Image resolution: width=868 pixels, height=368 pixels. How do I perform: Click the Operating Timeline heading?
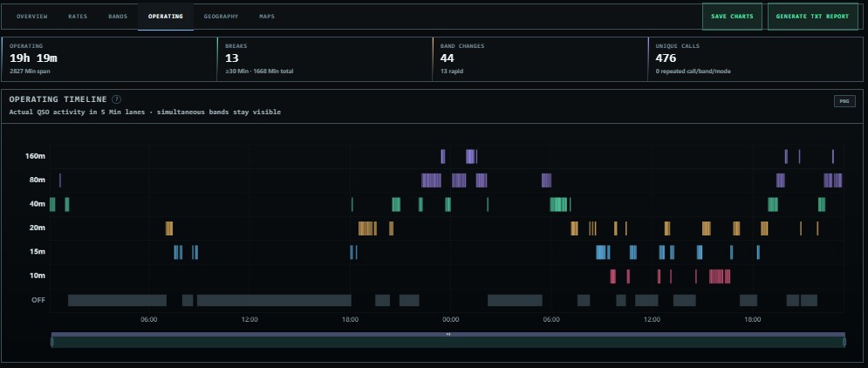[x=58, y=99]
